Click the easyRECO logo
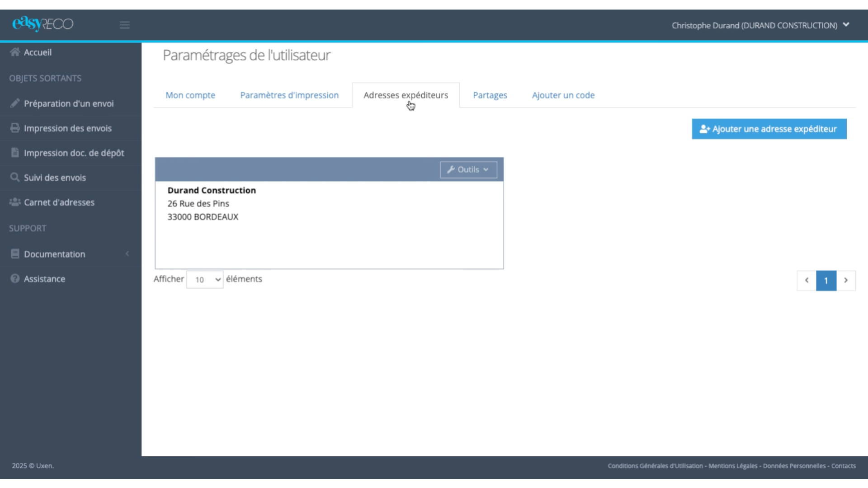The width and height of the screenshot is (868, 488). click(x=42, y=24)
